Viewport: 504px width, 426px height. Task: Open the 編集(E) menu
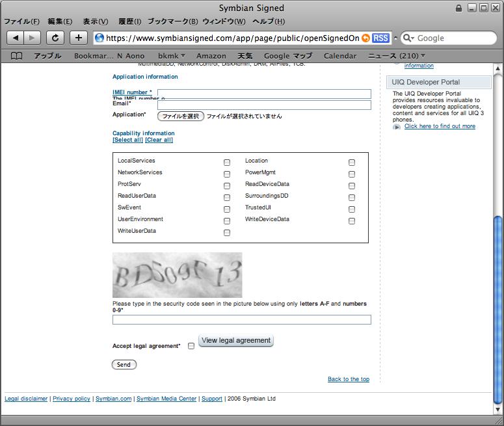coord(60,21)
